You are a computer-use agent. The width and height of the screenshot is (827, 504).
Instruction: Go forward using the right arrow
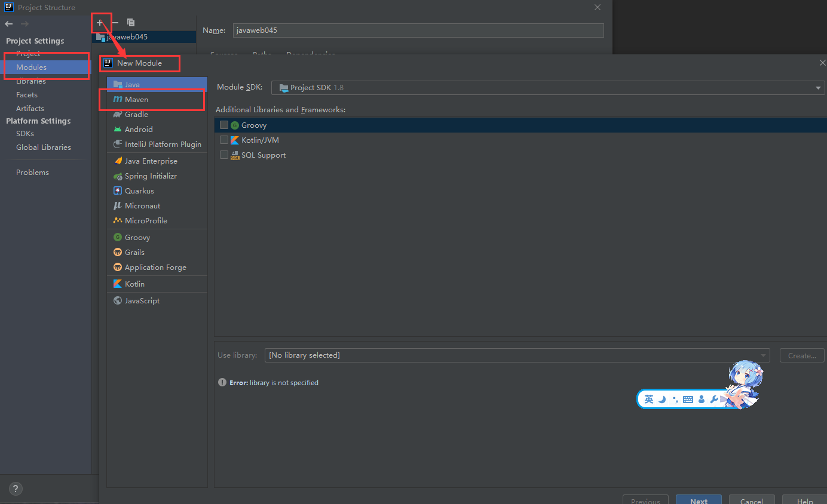(24, 24)
